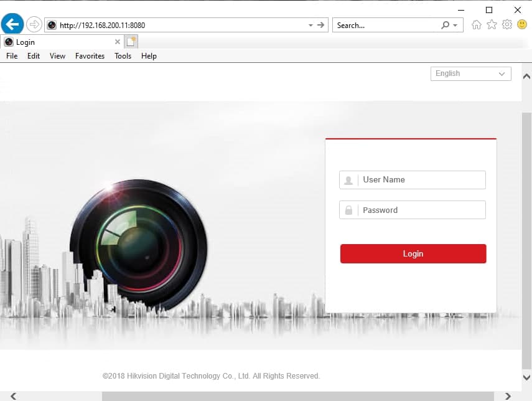Open the File menu

pos(12,56)
